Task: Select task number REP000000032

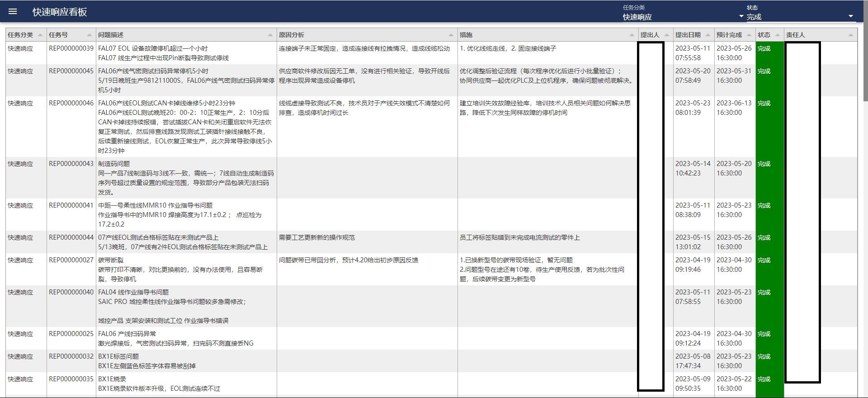Action: [x=71, y=356]
